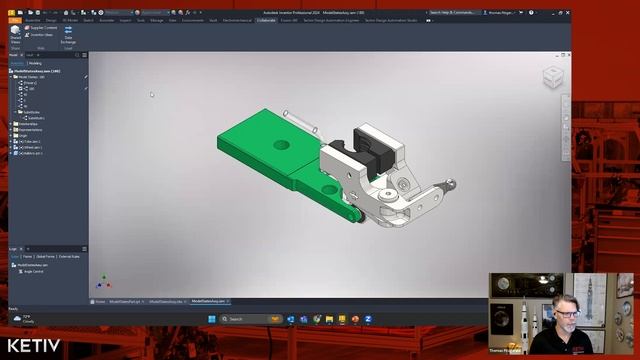Expand the Wheel.iam:1 component
This screenshot has width=640, height=360.
pos(11,147)
